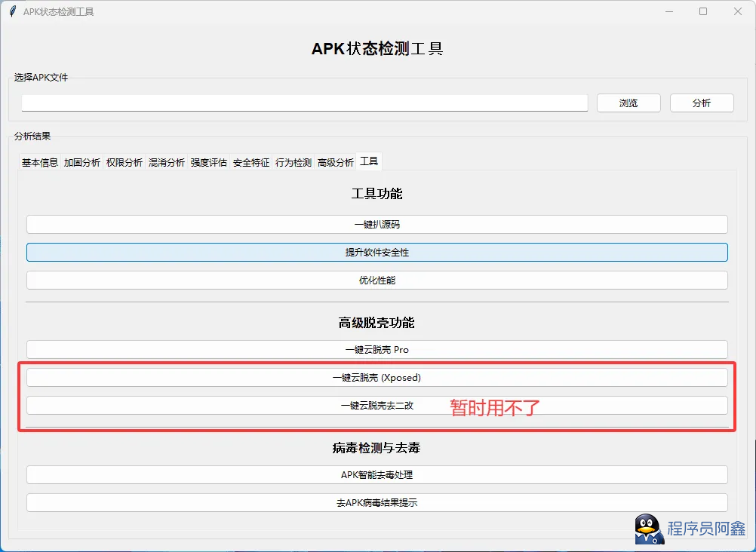Screen dimensions: 756x552
Task: Switch to the 混淆分析 tab
Action: click(x=166, y=162)
